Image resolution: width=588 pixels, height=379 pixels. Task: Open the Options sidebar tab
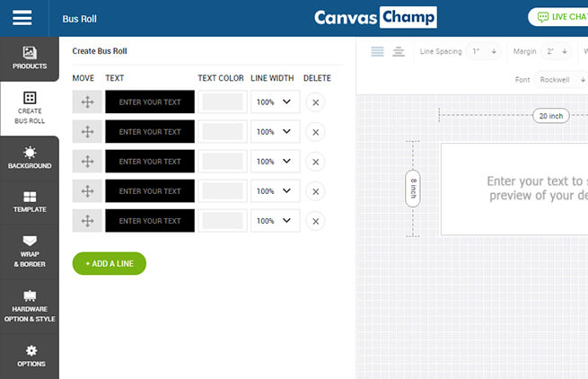[x=30, y=356]
